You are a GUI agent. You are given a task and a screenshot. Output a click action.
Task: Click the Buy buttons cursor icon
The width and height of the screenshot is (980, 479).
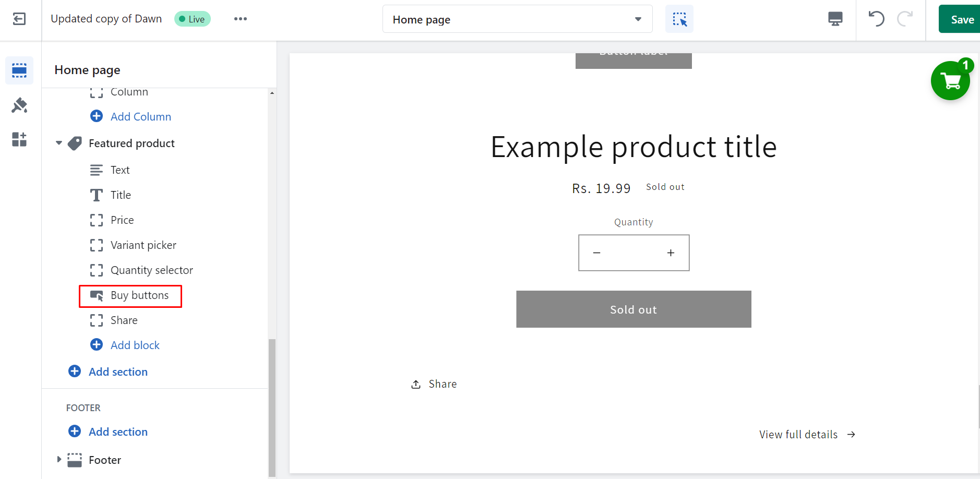97,296
